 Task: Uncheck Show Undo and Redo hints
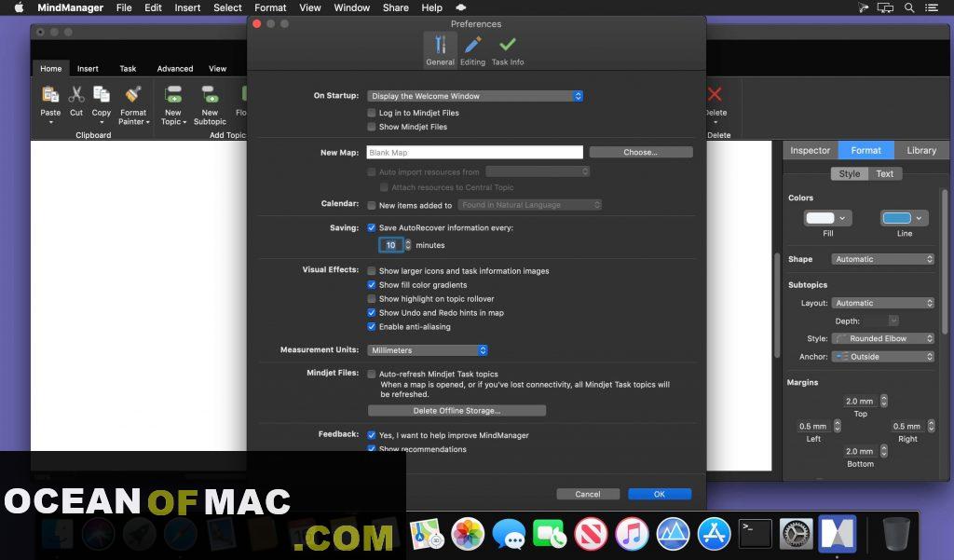[372, 313]
